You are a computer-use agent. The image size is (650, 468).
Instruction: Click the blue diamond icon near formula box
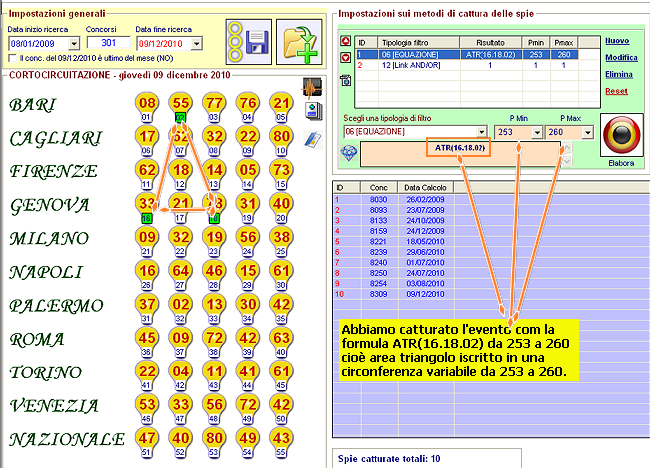click(x=349, y=153)
